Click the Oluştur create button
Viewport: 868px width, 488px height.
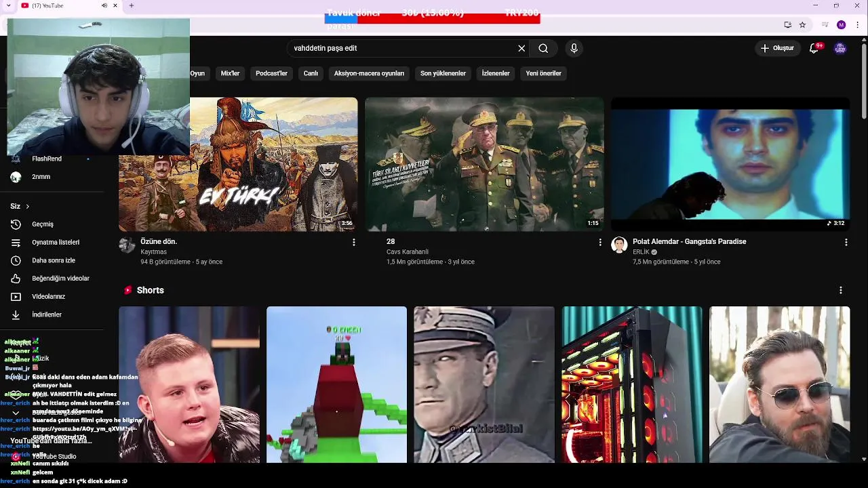(777, 48)
